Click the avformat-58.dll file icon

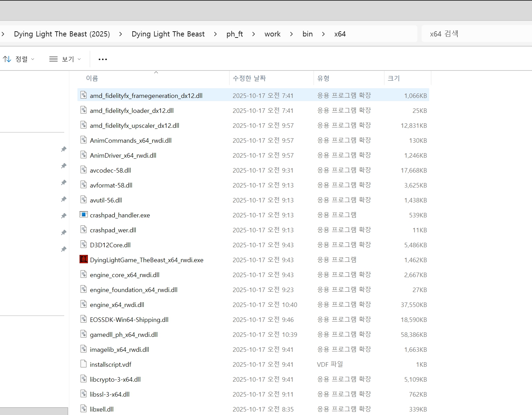pos(83,185)
